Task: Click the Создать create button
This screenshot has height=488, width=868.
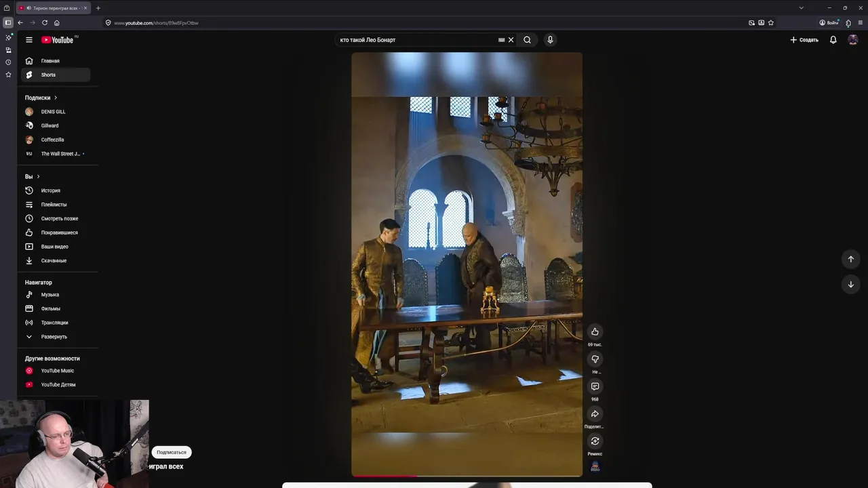Action: (804, 40)
